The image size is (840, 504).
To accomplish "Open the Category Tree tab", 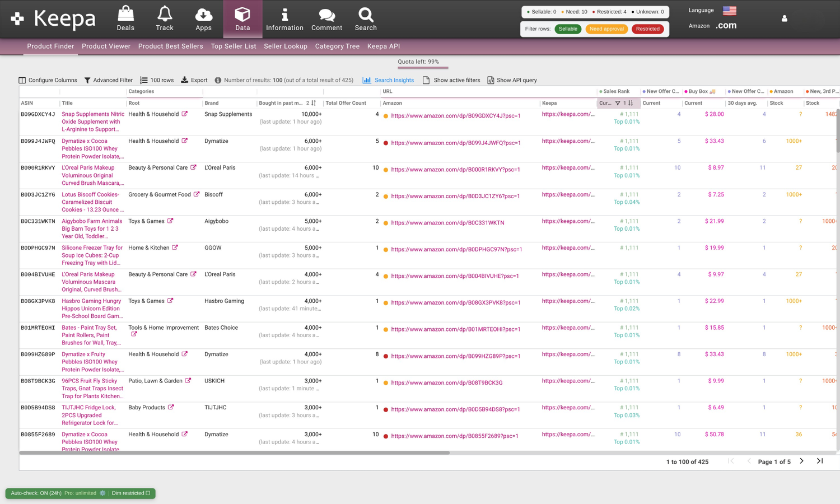I will coord(337,46).
